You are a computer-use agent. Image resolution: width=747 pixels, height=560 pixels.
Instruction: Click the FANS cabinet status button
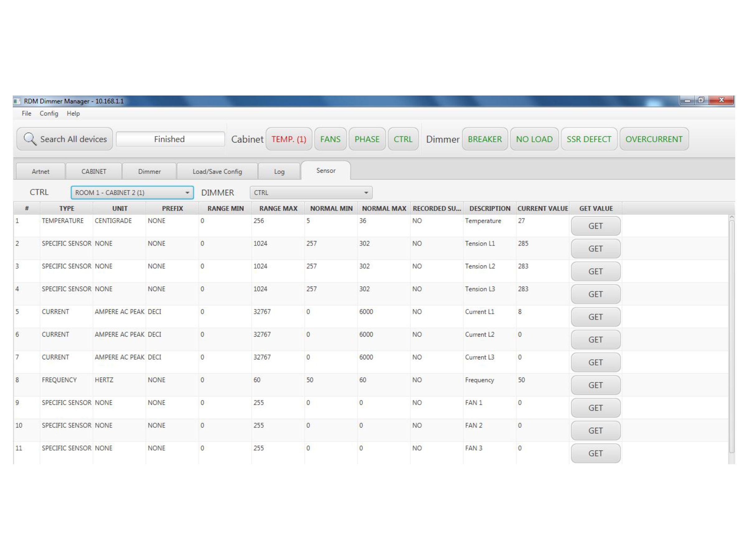pos(330,139)
